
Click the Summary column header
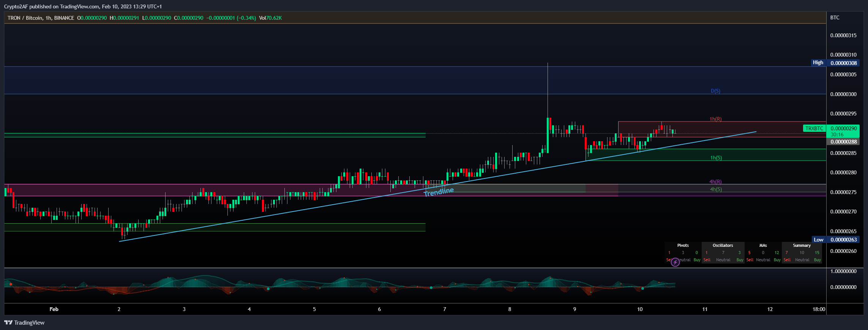coord(802,245)
